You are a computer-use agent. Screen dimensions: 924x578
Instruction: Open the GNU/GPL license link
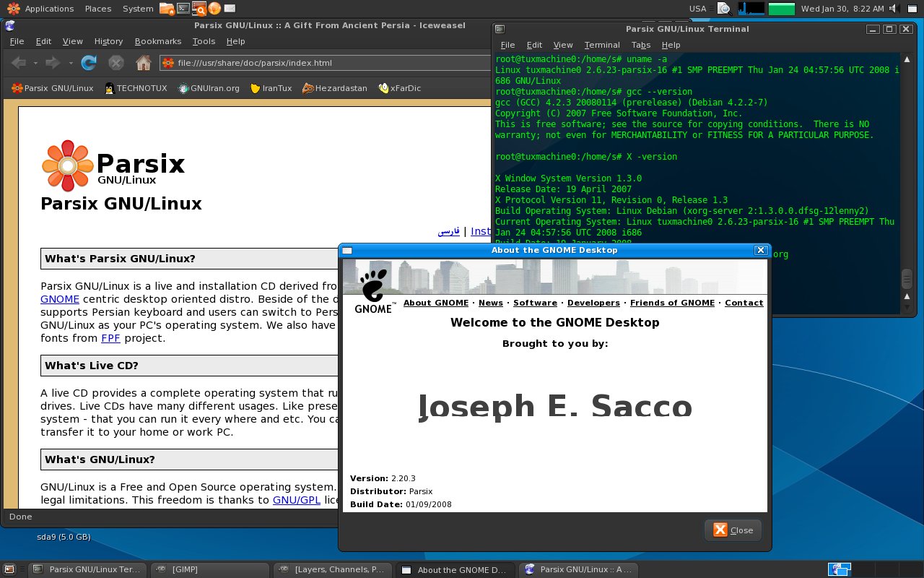click(x=297, y=500)
